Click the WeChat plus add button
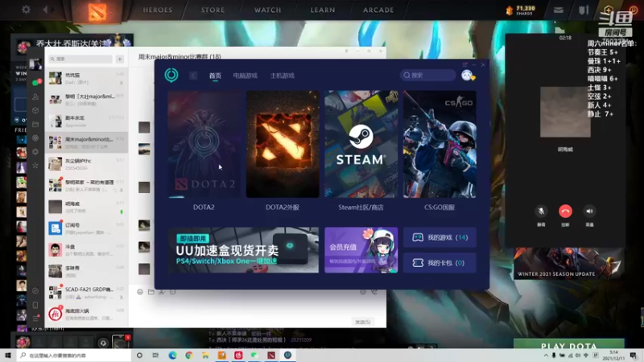Screen dimensions: 644x362 tap(120, 59)
